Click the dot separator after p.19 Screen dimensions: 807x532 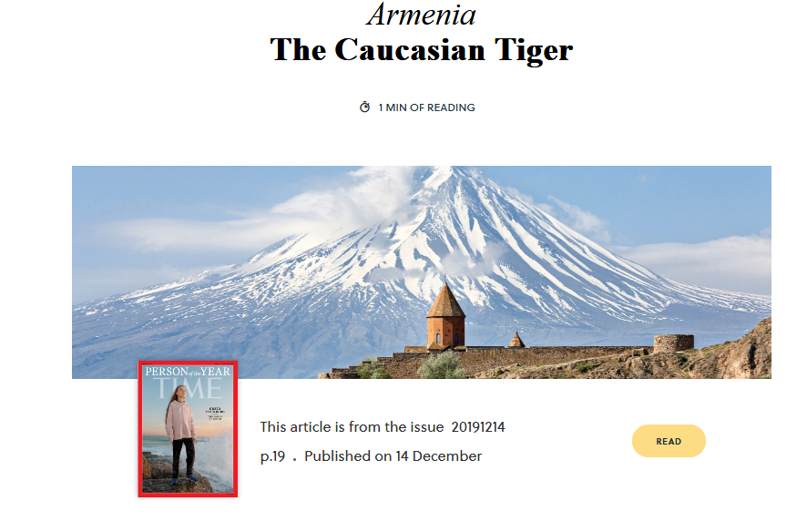pyautogui.click(x=294, y=459)
